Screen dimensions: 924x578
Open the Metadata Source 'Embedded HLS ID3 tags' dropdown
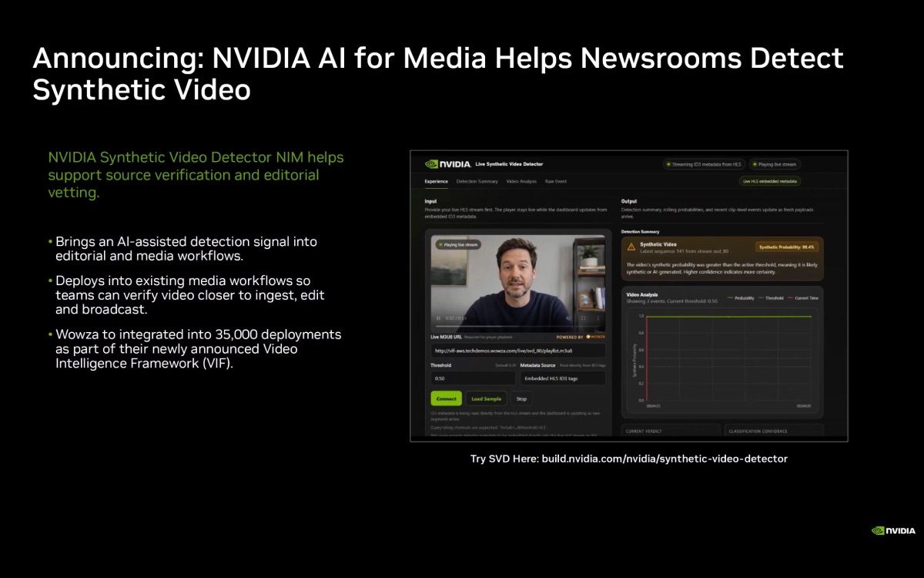point(563,378)
